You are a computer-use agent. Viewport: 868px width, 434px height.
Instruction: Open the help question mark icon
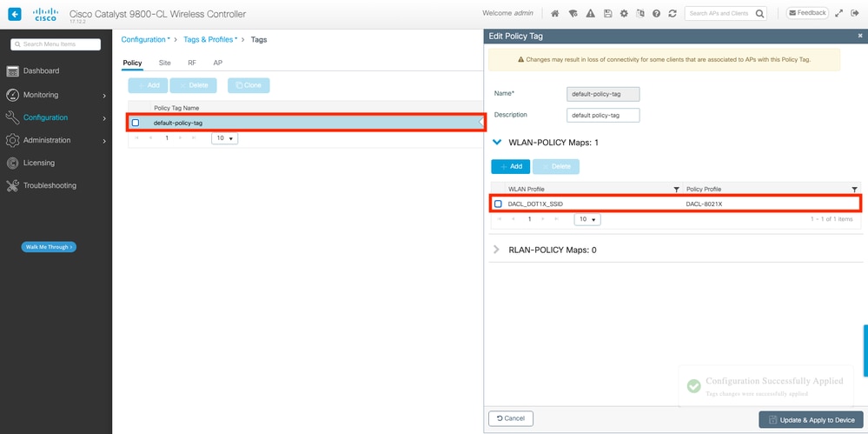[657, 13]
